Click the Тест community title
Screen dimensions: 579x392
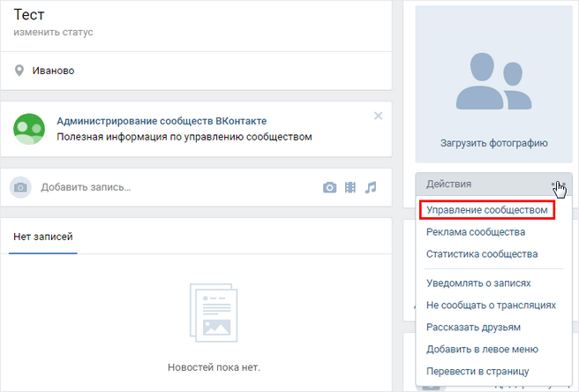point(29,15)
